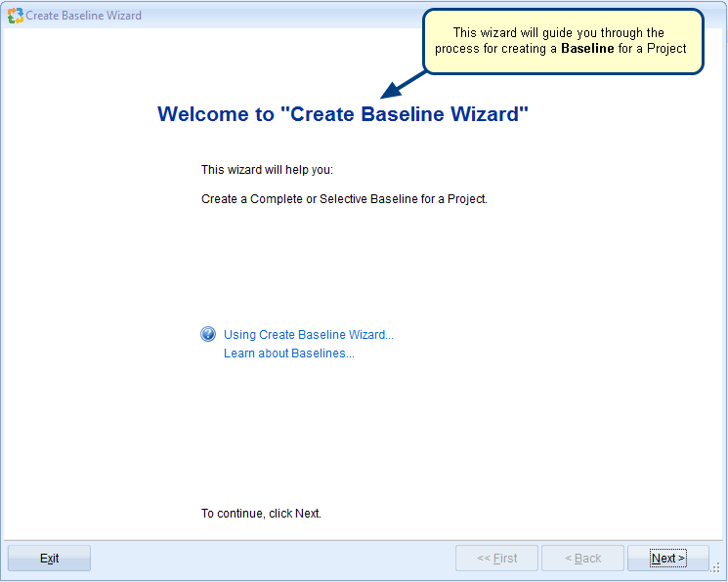Screen dimensions: 728x582
Task: Click the Welcome to "Create Baseline Wizard" heading
Action: coord(343,114)
